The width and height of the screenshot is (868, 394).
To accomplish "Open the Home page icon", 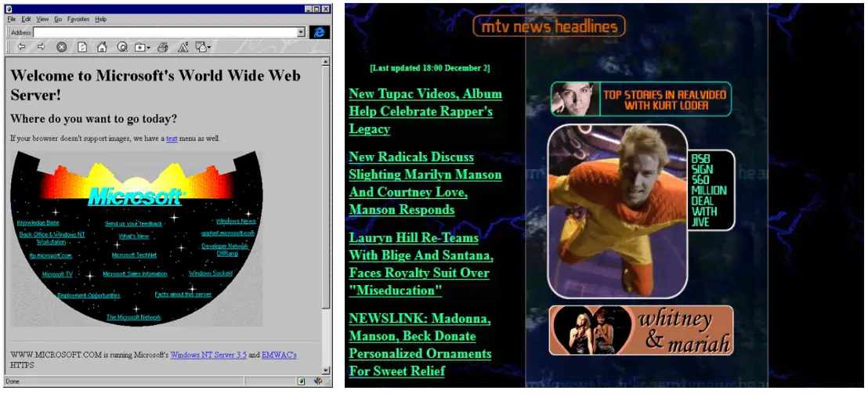I will click(102, 47).
